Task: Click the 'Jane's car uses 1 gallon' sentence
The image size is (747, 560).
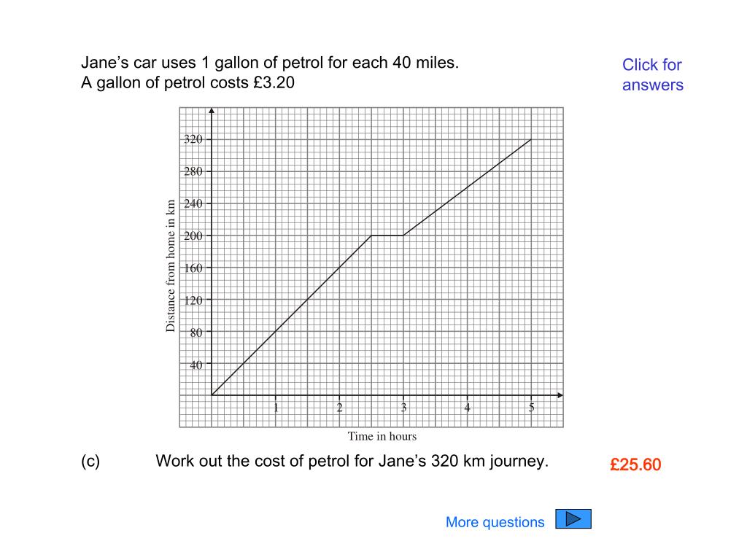Action: [x=270, y=63]
